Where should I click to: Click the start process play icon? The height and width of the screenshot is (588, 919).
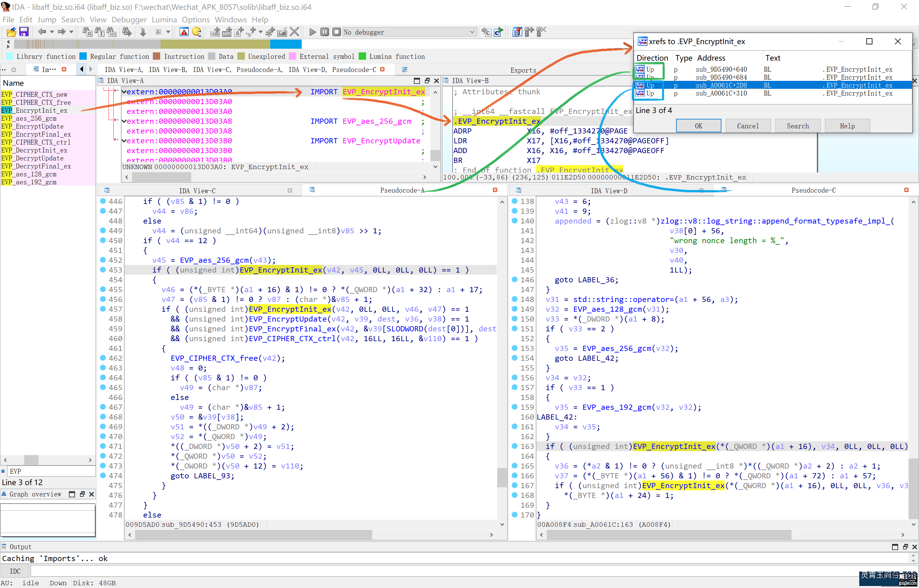(x=312, y=32)
